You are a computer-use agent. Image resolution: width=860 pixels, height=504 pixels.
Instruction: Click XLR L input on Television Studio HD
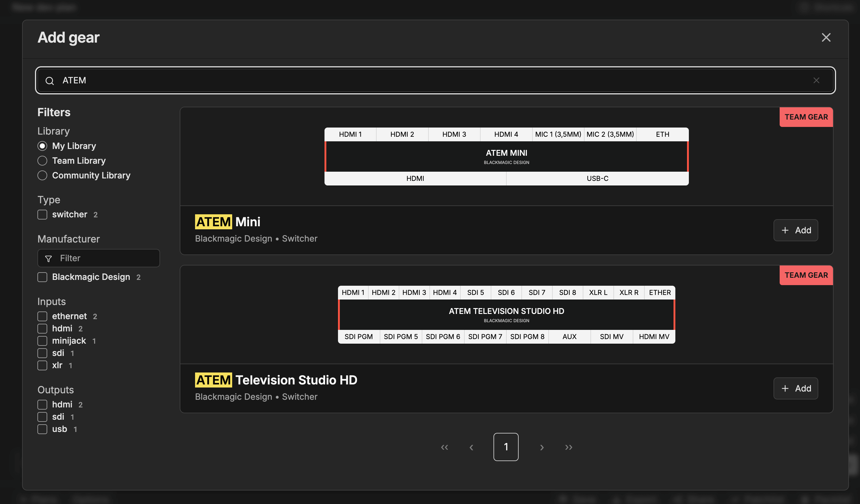click(598, 293)
